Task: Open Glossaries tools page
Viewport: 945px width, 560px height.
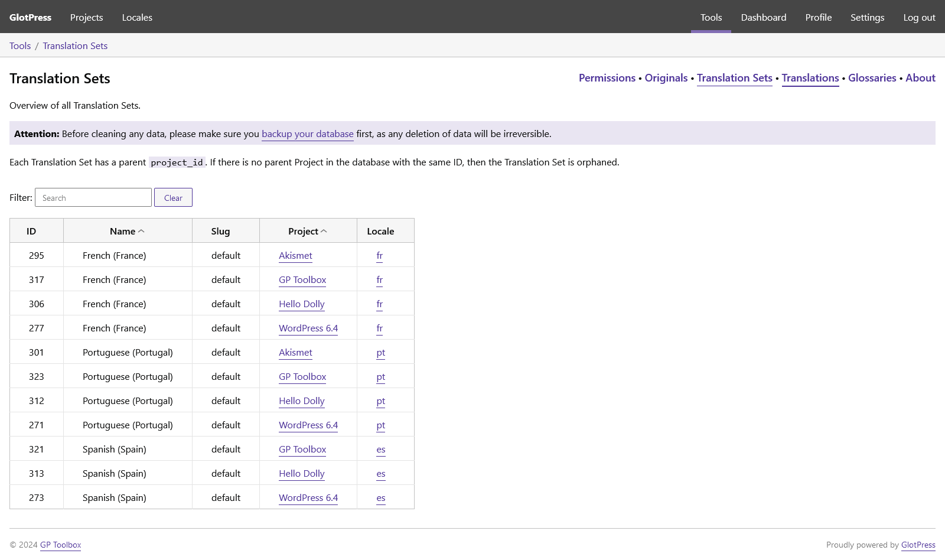Action: coord(872,78)
